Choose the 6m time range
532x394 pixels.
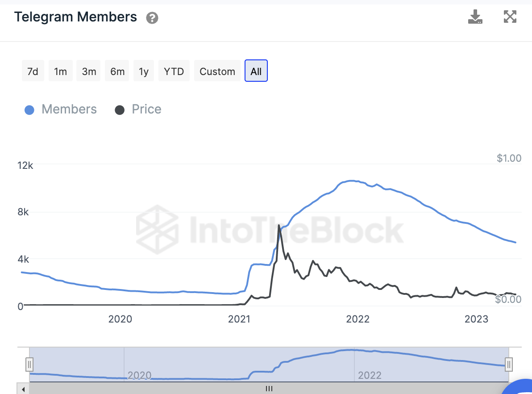pyautogui.click(x=117, y=71)
